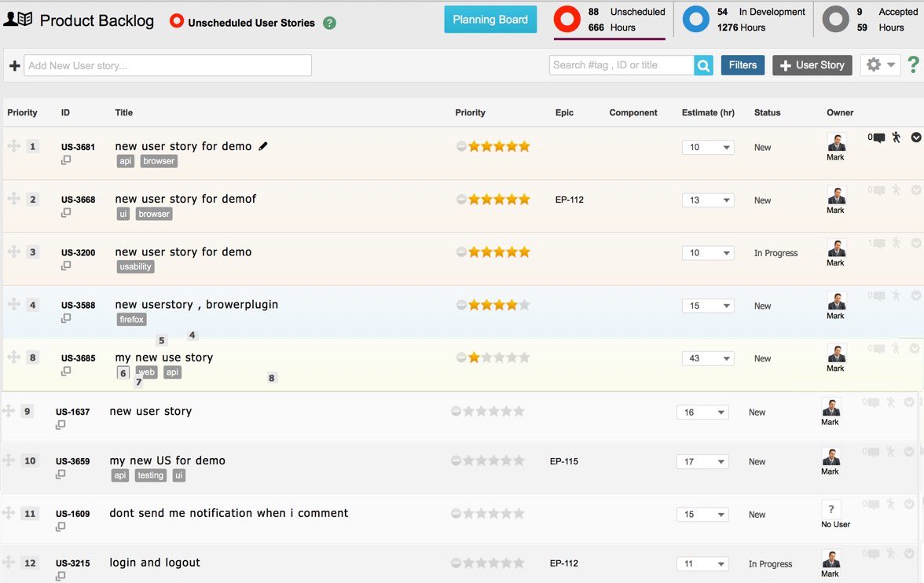Click the running person icon on US-3681 row
The height and width of the screenshot is (583, 924).
click(896, 137)
